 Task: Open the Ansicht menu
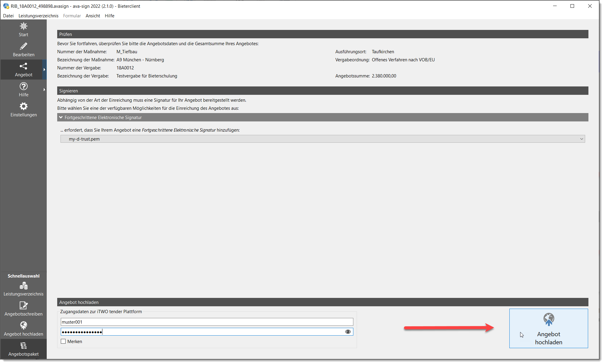click(93, 16)
